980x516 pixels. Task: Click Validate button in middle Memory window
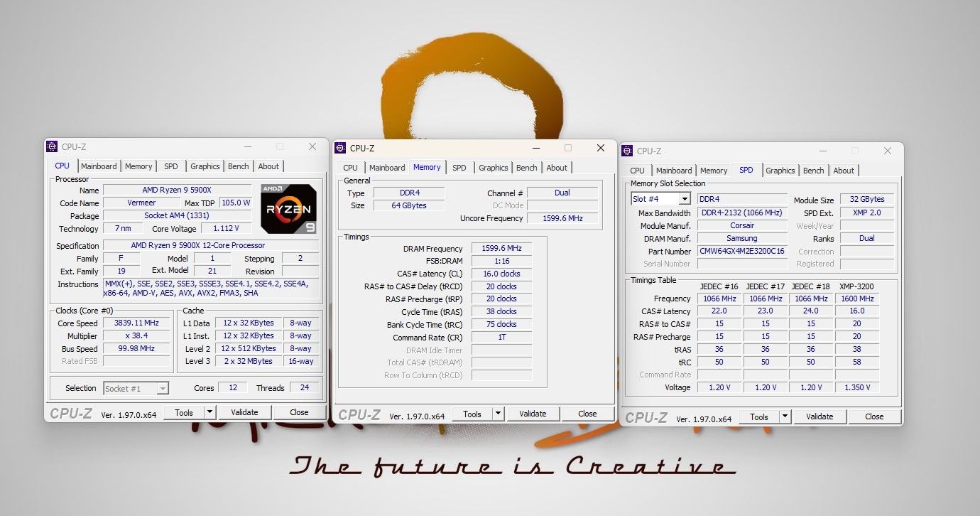tap(533, 414)
